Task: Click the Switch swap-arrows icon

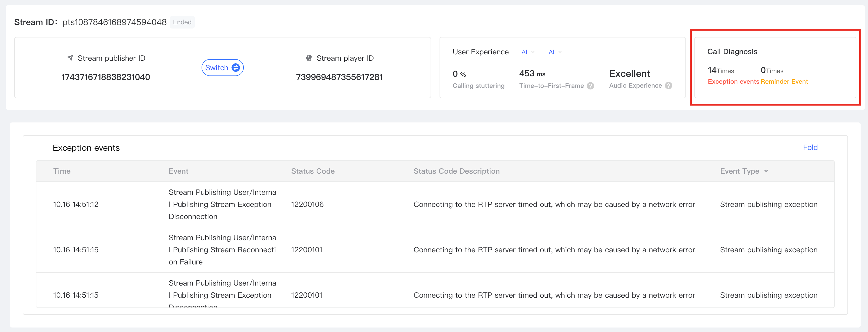Action: click(x=236, y=67)
